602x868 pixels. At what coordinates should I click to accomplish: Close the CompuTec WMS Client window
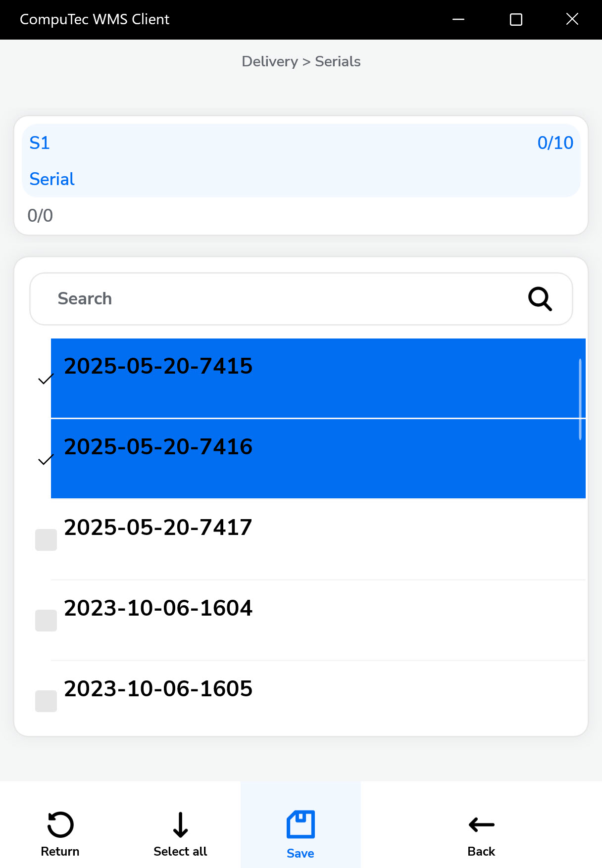[x=572, y=19]
